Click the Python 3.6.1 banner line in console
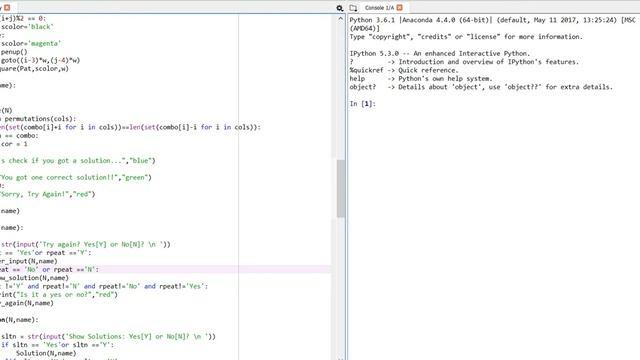 [493, 20]
